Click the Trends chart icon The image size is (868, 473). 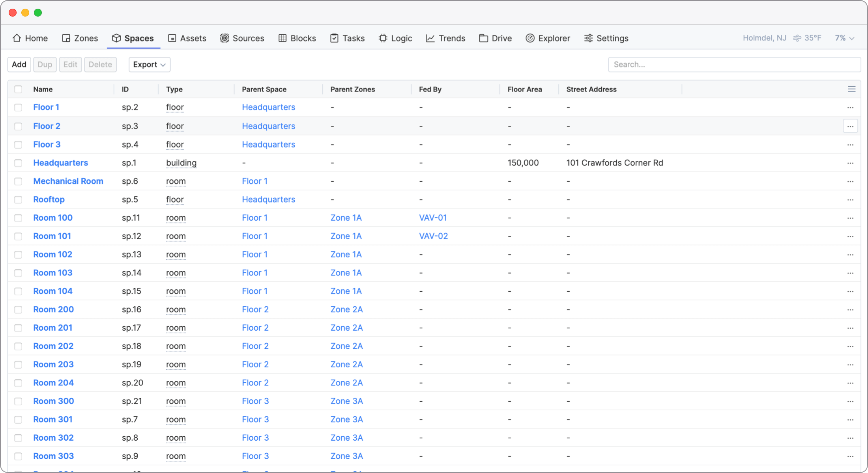tap(430, 38)
